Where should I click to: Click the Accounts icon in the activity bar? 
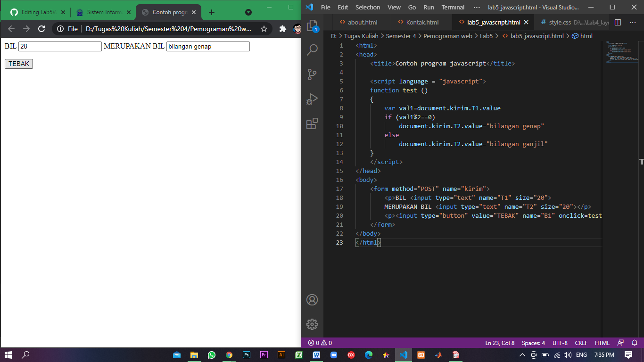click(x=311, y=300)
